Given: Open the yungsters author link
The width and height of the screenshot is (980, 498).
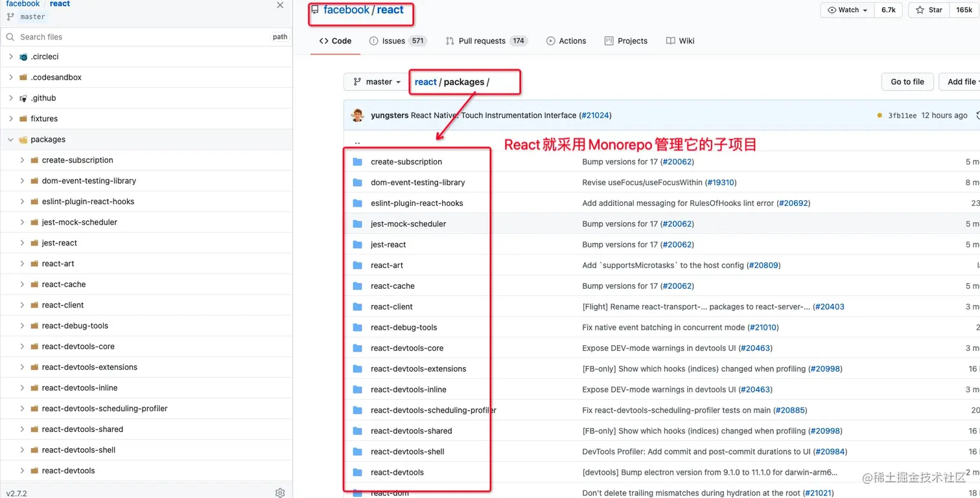Looking at the screenshot, I should [390, 115].
